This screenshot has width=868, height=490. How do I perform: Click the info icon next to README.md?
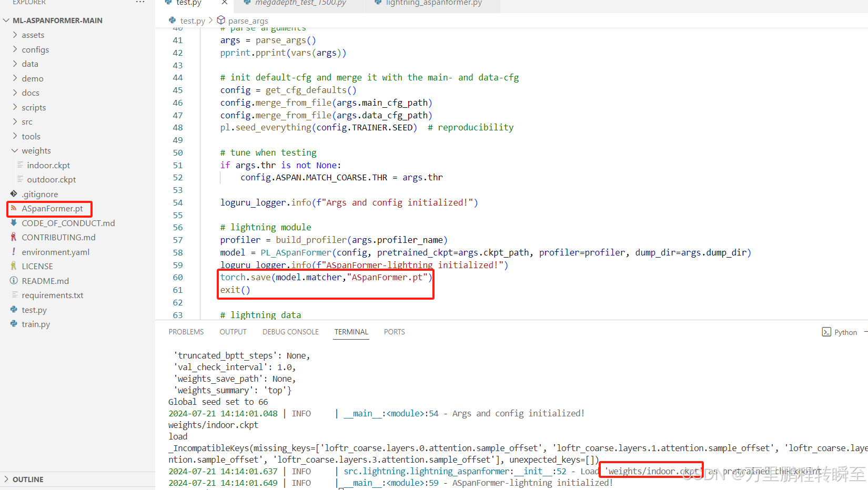(x=14, y=281)
